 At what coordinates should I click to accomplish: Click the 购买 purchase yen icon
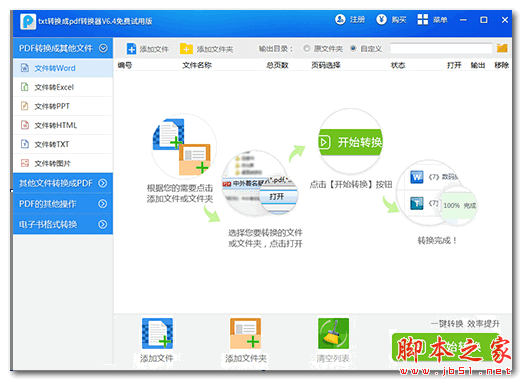pos(381,20)
